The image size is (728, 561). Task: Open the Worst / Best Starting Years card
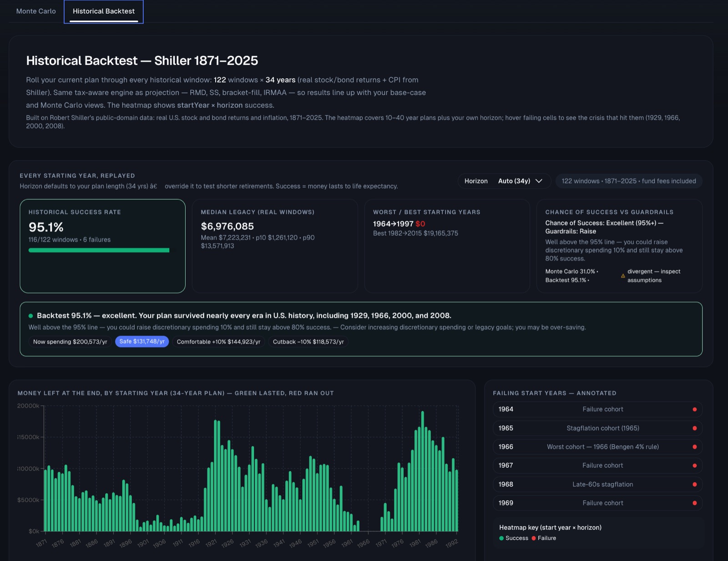[447, 246]
